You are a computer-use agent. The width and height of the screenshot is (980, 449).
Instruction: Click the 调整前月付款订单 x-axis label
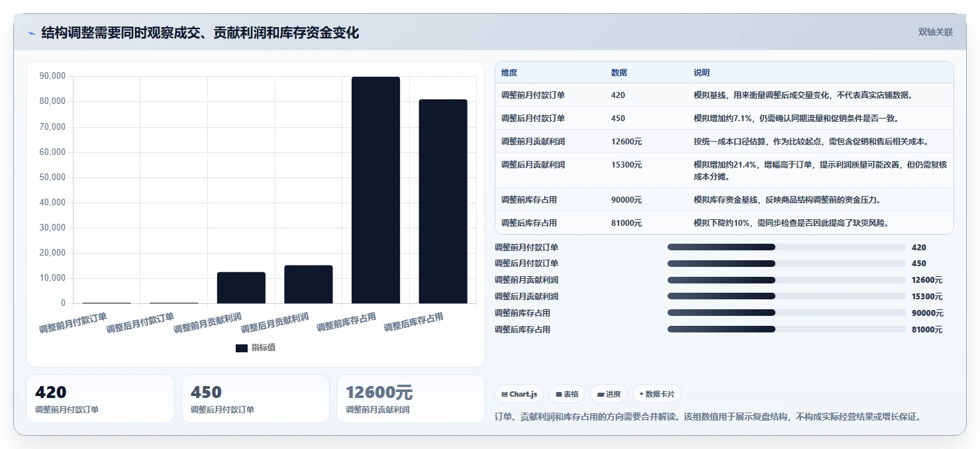click(73, 322)
